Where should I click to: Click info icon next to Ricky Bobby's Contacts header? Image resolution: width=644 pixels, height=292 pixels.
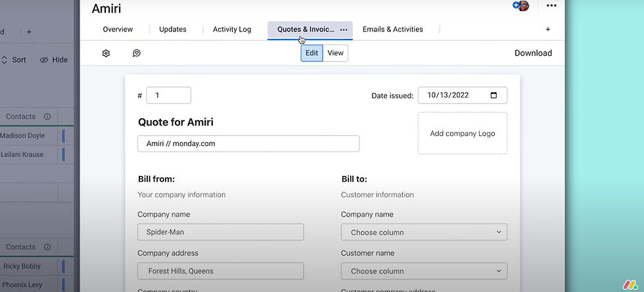click(47, 247)
